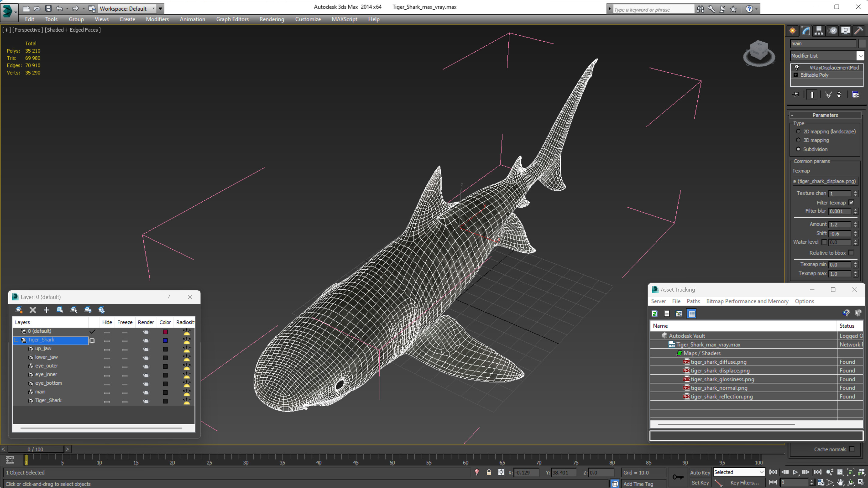Switch to the Hierarchy panel tab

click(x=819, y=31)
